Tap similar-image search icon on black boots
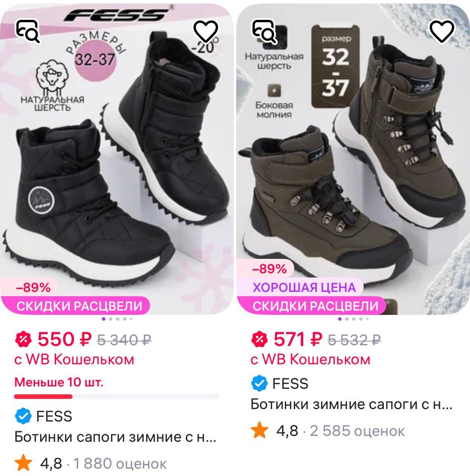Image resolution: width=470 pixels, height=476 pixels. [27, 31]
